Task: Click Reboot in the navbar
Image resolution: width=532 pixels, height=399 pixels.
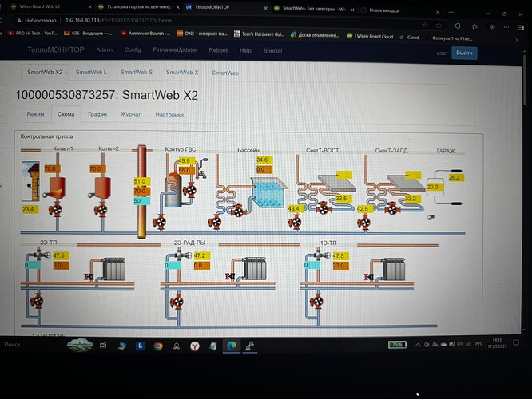Action: [218, 50]
